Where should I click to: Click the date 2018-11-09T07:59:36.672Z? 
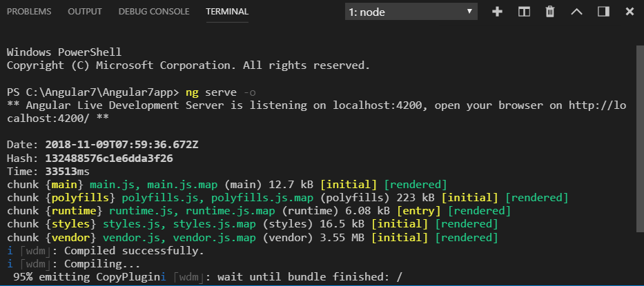click(x=121, y=145)
